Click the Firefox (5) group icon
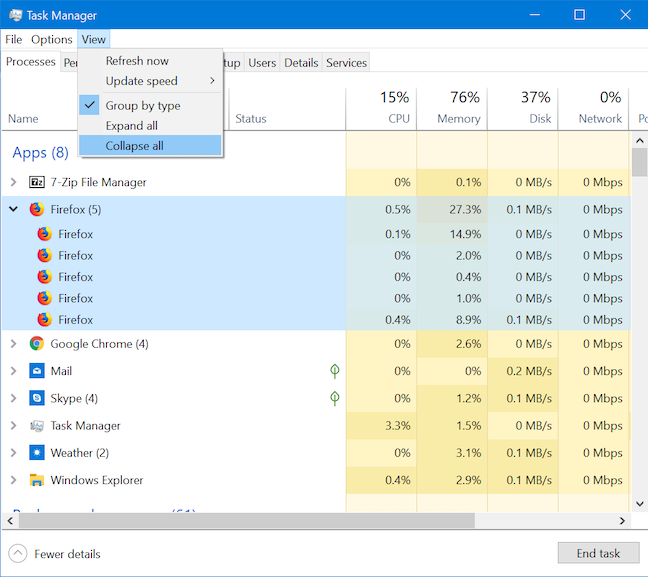 click(37, 209)
